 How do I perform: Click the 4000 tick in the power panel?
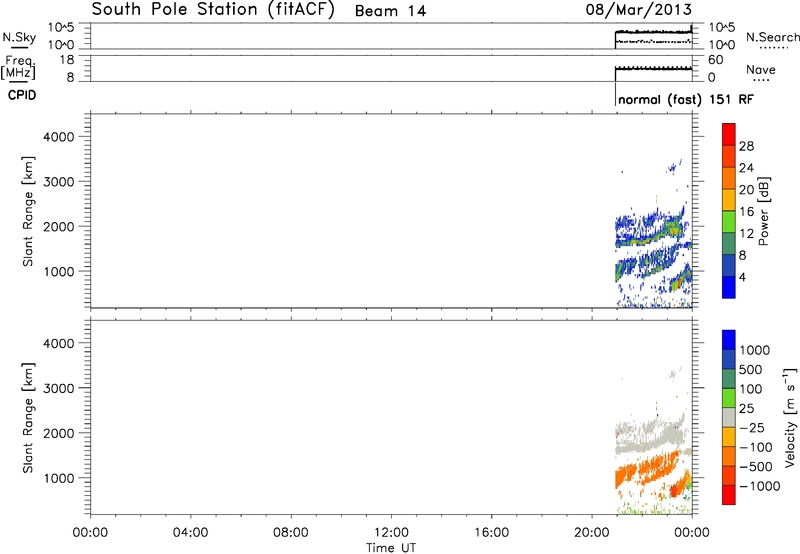[x=59, y=137]
